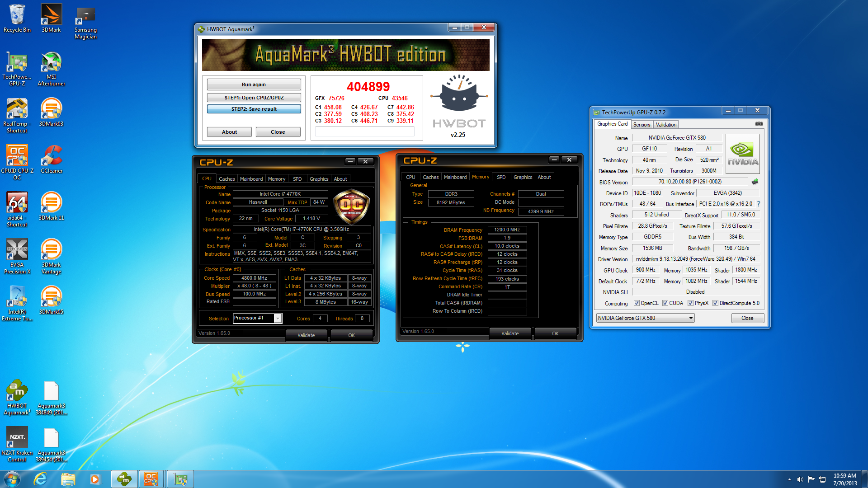Click OK in the right CPU-Z window
The image size is (868, 488).
[555, 333]
